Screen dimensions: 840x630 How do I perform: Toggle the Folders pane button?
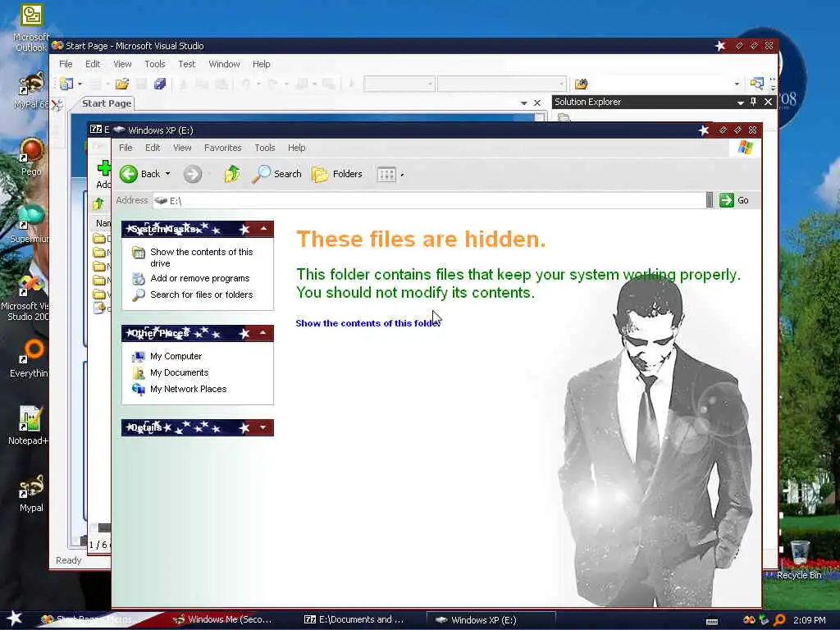337,174
